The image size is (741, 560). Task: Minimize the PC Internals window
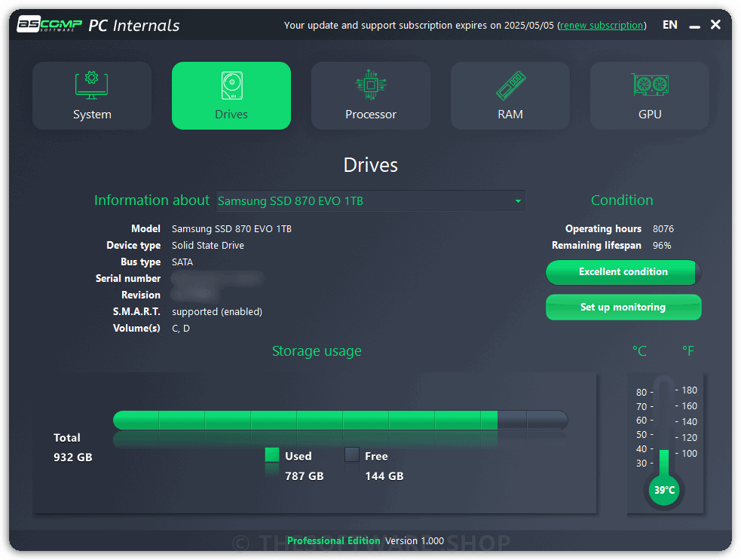coord(694,27)
